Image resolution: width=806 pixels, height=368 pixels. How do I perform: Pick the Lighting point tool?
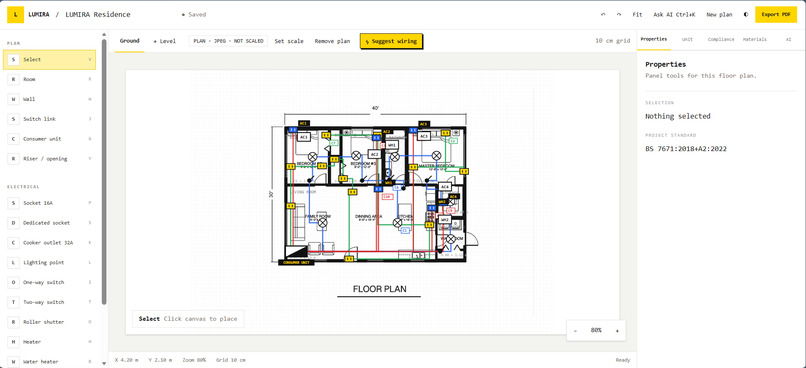(49, 263)
